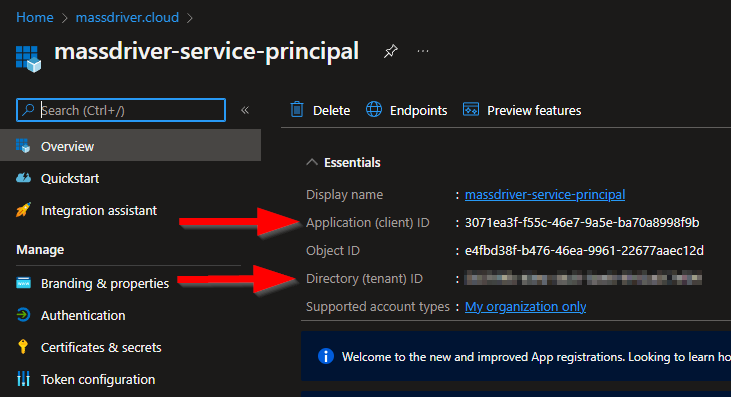Open Branding & properties
Image resolution: width=731 pixels, height=397 pixels.
(105, 283)
